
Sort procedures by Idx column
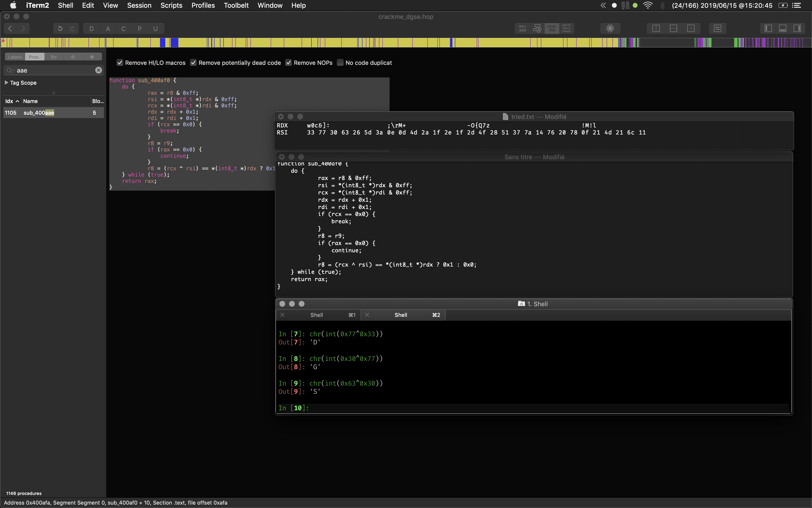click(12, 101)
